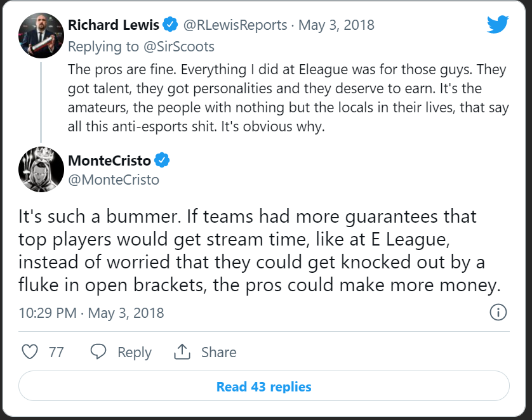Viewport: 532px width, 420px height.
Task: Click MonteCristo verified badge
Action: click(163, 160)
